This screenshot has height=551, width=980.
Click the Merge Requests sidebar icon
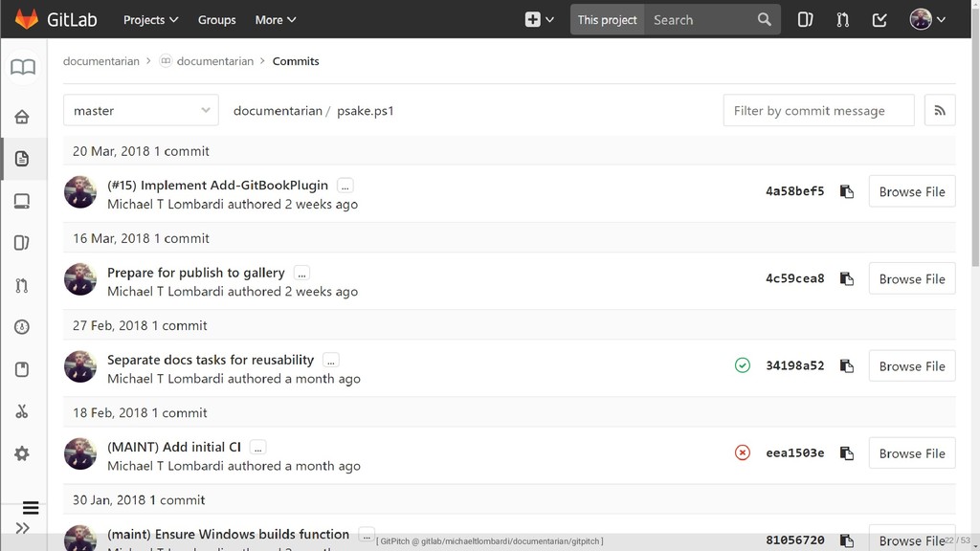pos(22,285)
